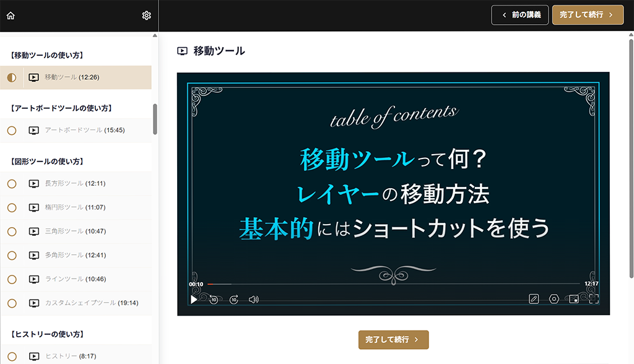Rewind video 10 seconds
This screenshot has width=634, height=364.
[x=214, y=299]
